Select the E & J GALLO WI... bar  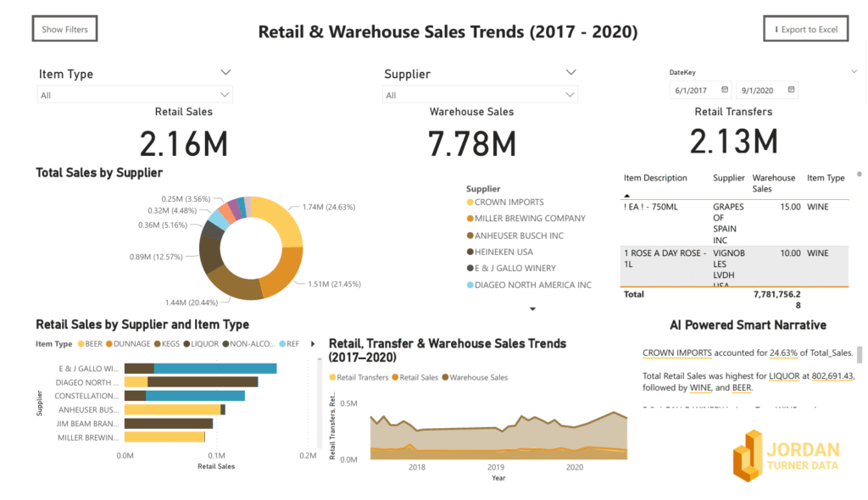point(200,369)
